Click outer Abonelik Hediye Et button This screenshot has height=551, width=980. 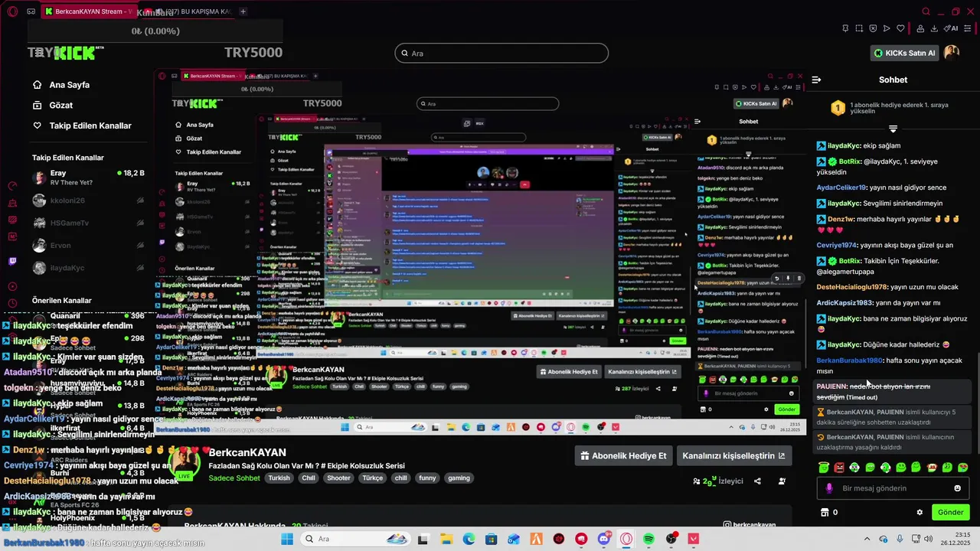point(624,455)
